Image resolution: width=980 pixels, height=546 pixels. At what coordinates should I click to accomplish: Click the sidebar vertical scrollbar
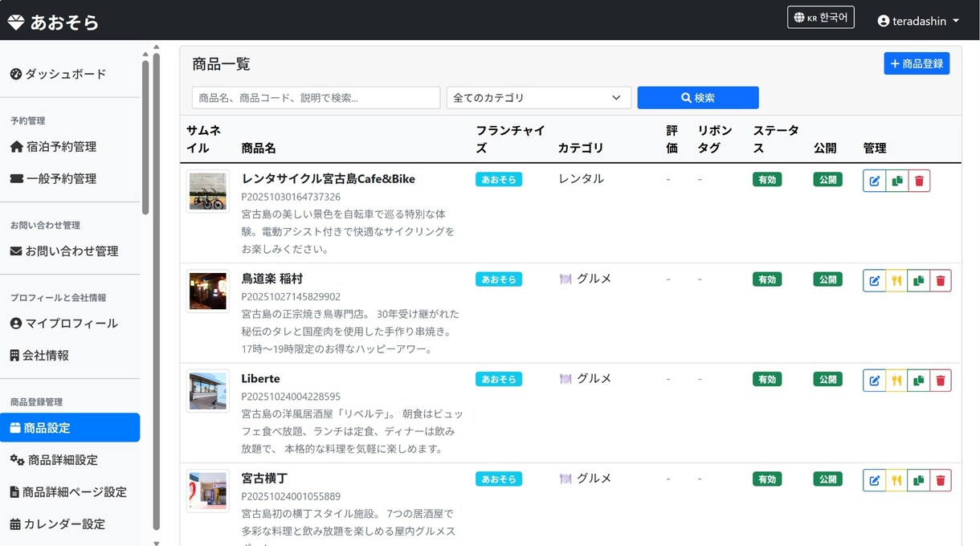(145, 137)
